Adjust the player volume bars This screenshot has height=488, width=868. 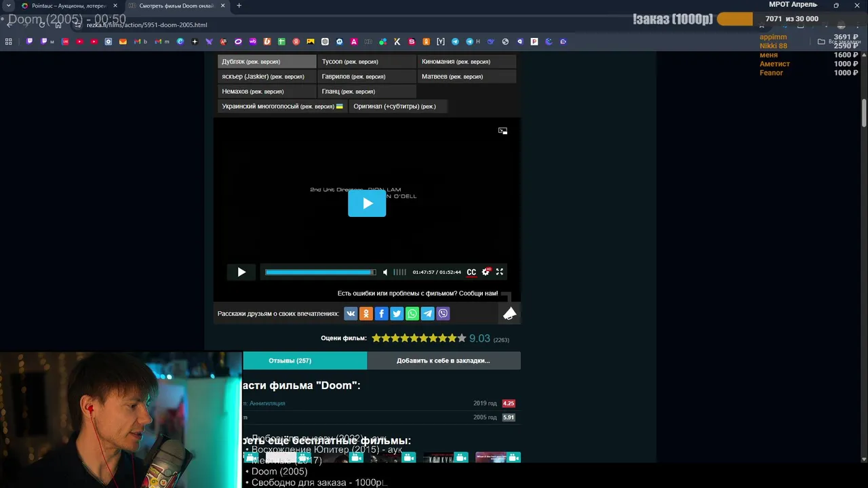click(400, 272)
